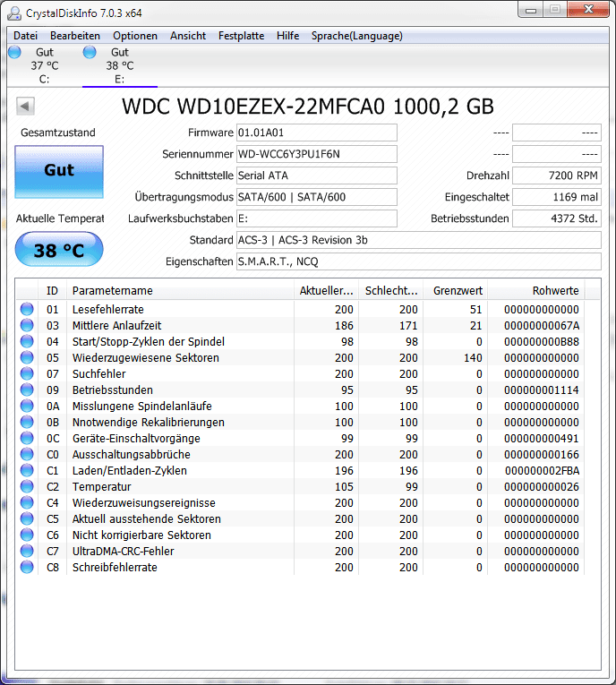Click the status orb for Suchfehler

(x=27, y=373)
